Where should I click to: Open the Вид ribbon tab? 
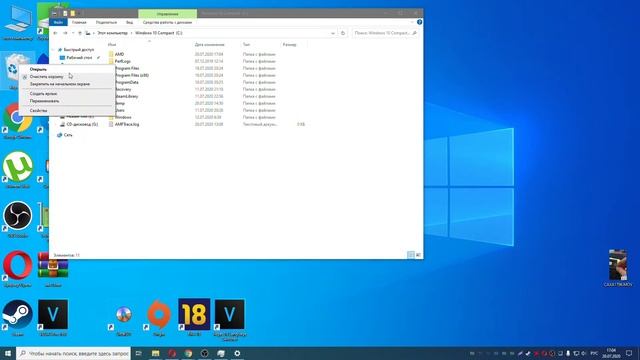click(129, 22)
